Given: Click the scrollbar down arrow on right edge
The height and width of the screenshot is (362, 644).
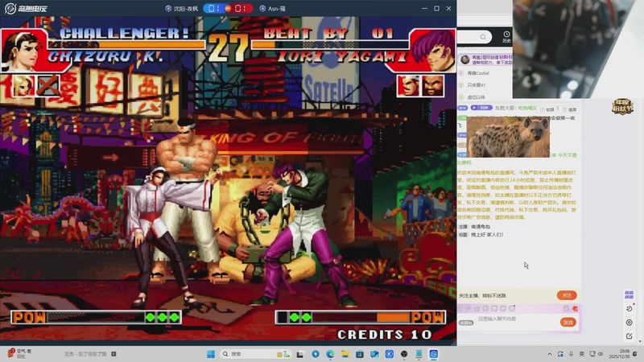Looking at the screenshot, I should click(x=640, y=341).
